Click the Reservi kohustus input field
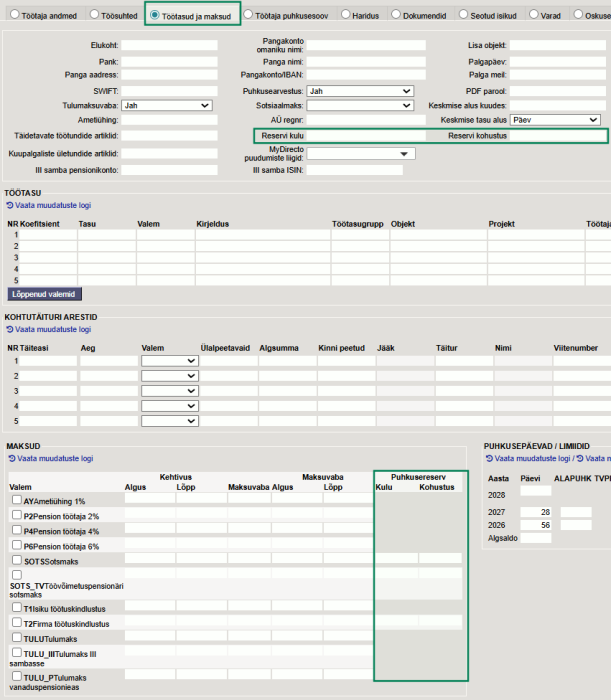The image size is (611, 700). coord(558,136)
